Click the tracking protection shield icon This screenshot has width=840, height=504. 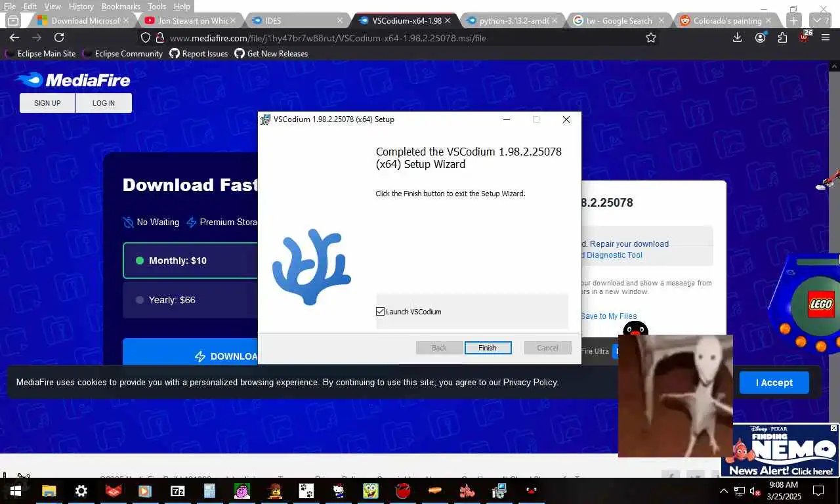coord(146,38)
